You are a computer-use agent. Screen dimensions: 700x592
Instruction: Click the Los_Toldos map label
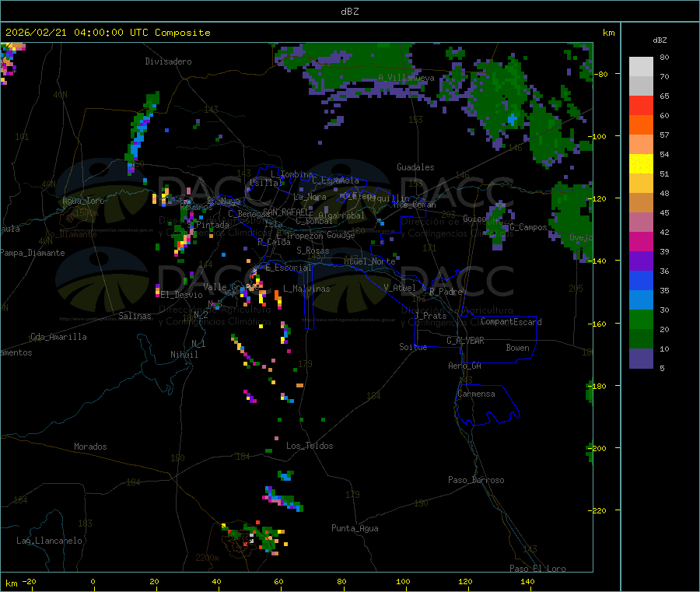point(310,446)
